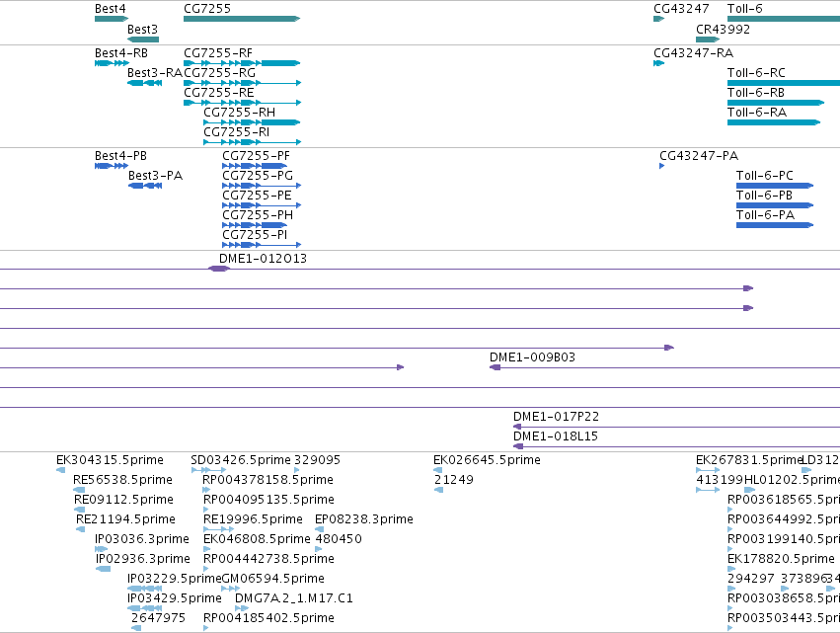Select the Toll-6-RB transcript bar
This screenshot has height=633, width=840.
776,103
